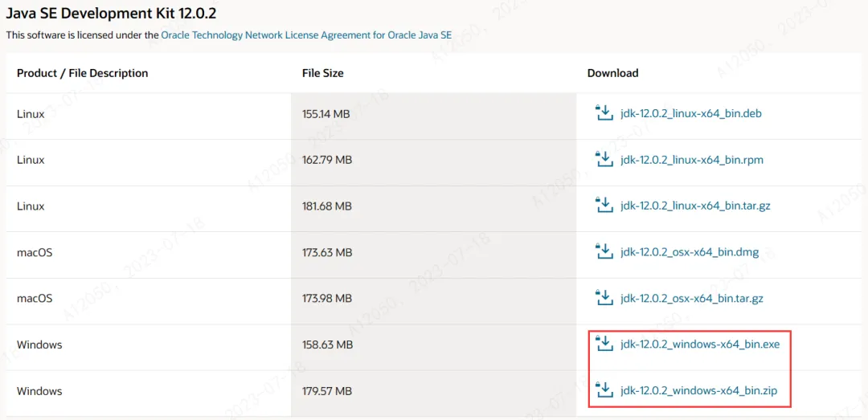Screen dimensions: 868x420
Task: Click Linux label in the 181.68 MB row
Action: (31, 206)
